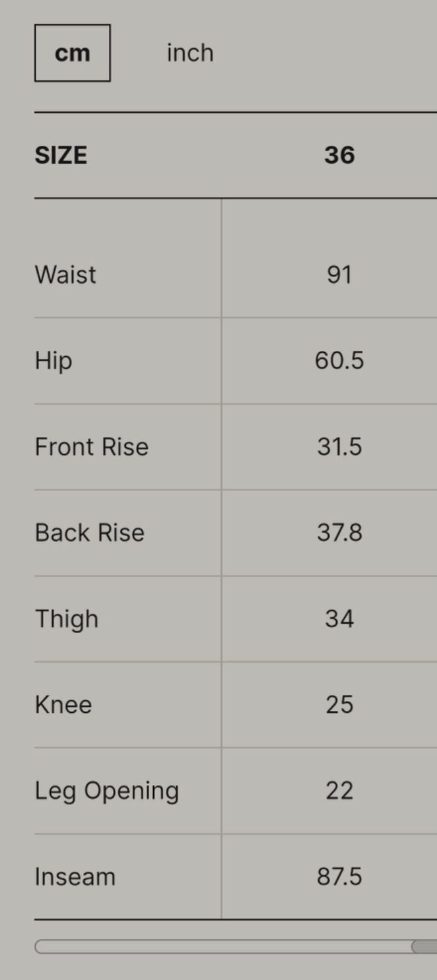This screenshot has height=980, width=437.
Task: Click the Back Rise row label
Action: coord(90,533)
